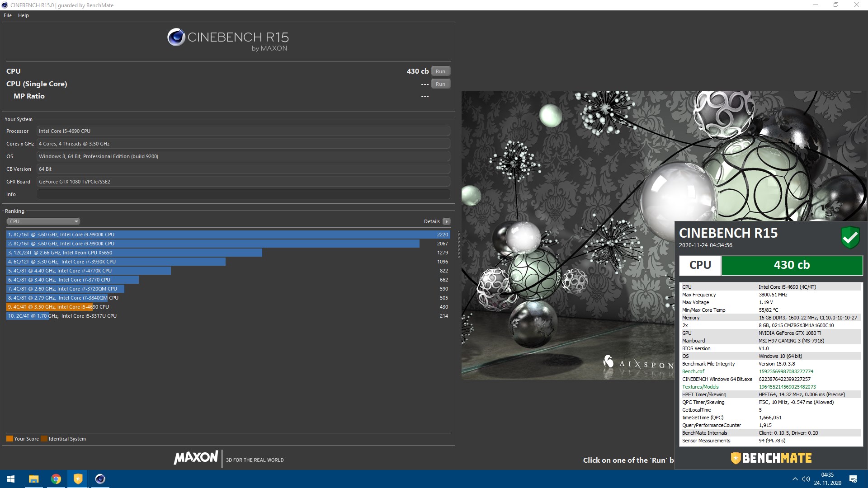Select ranking row Xeon CPU X5650

[228, 253]
